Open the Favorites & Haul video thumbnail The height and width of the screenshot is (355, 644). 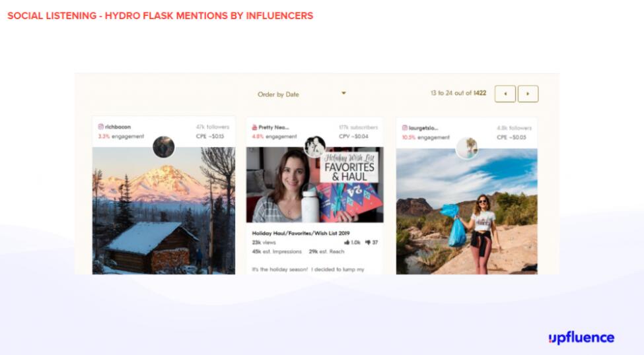click(314, 185)
